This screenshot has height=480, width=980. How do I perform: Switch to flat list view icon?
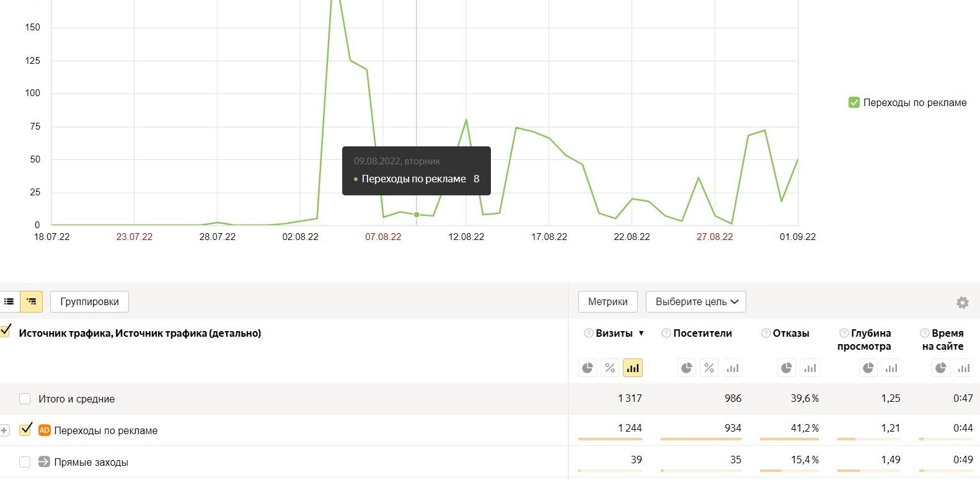[9, 301]
